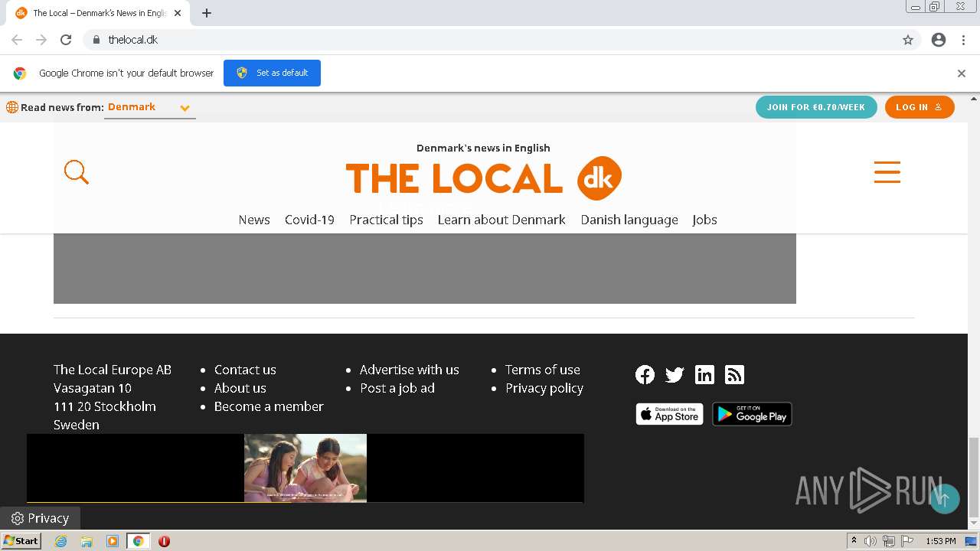This screenshot has width=980, height=551.
Task: Bookmark this page with the star icon
Action: [908, 40]
